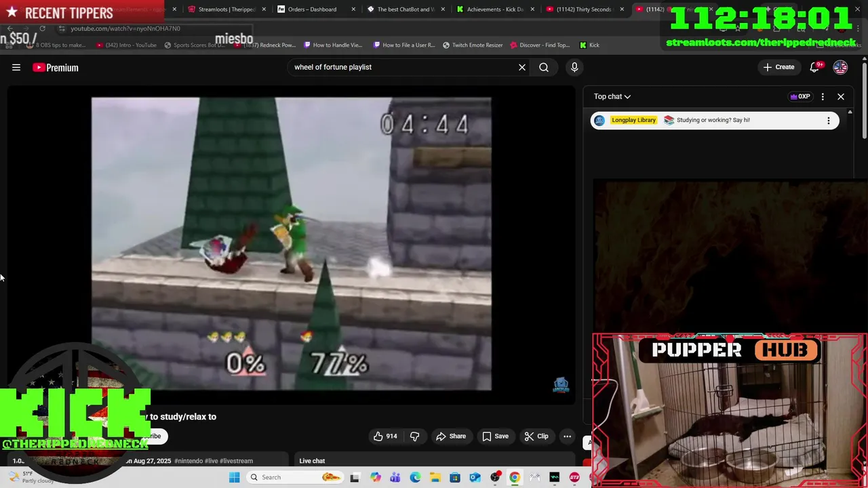Click the Longplay Library pinned chat message
This screenshot has width=868, height=488.
(x=715, y=121)
